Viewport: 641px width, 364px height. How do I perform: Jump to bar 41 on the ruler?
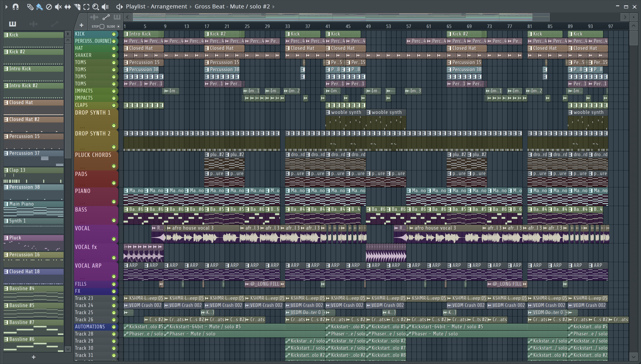pos(328,26)
